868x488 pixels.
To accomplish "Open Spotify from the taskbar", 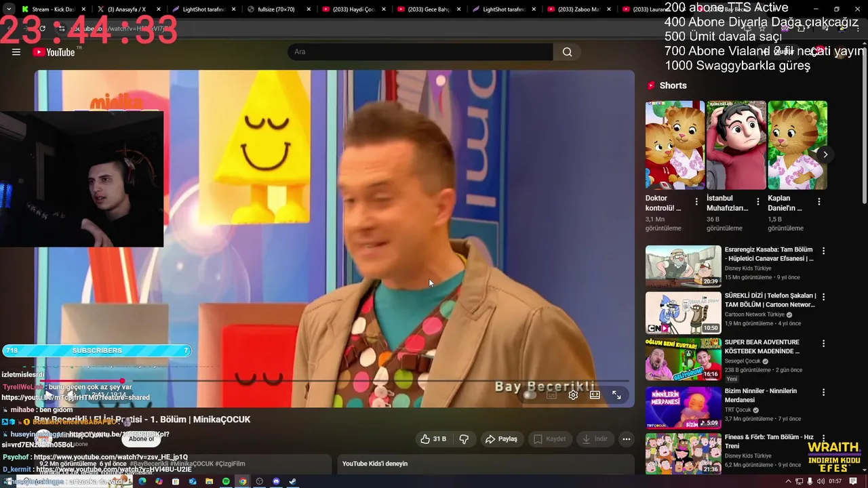I will tap(226, 481).
